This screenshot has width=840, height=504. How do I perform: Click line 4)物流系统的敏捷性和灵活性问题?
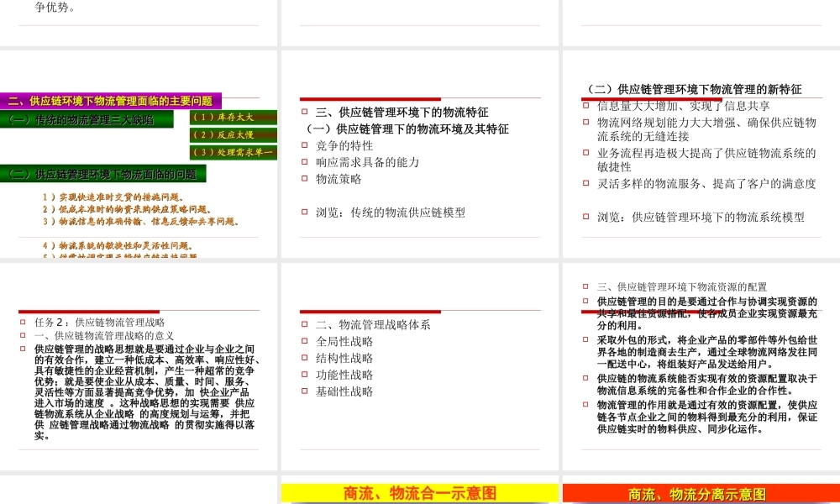point(118,246)
